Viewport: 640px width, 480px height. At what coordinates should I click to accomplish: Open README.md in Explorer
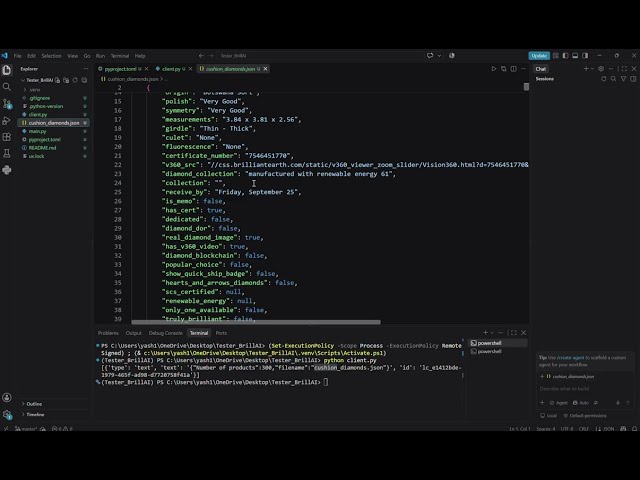[x=42, y=148]
